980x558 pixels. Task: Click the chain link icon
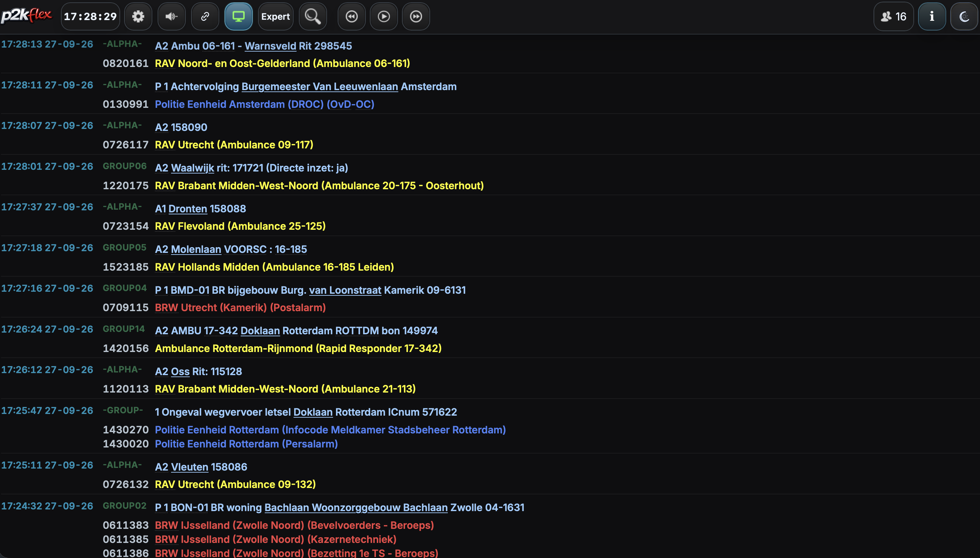coord(205,16)
